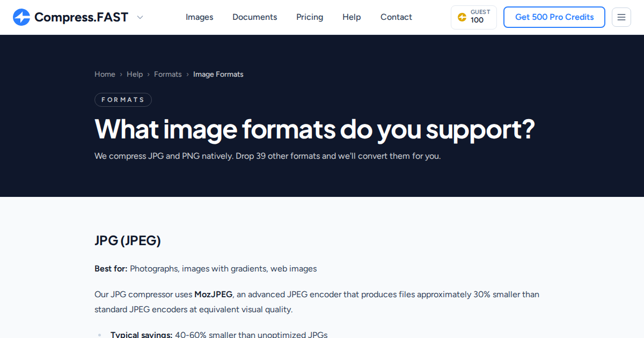Expand the dropdown chevron beside Compress.FAST
The image size is (644, 338).
coord(140,17)
